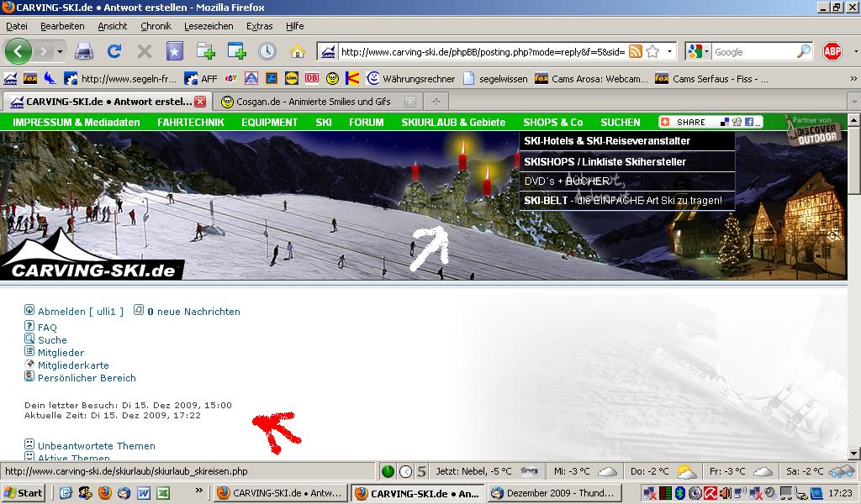Open the Home page icon
Image resolution: width=861 pixels, height=504 pixels.
click(297, 51)
